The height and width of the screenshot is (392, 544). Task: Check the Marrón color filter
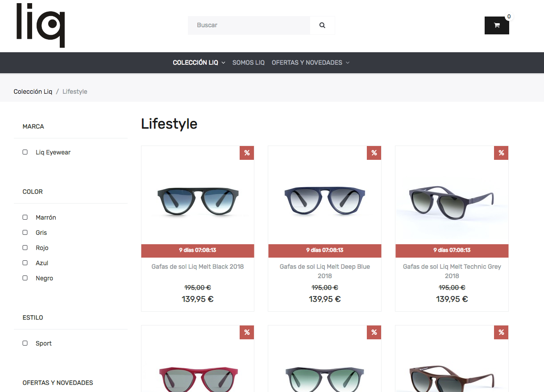(25, 217)
